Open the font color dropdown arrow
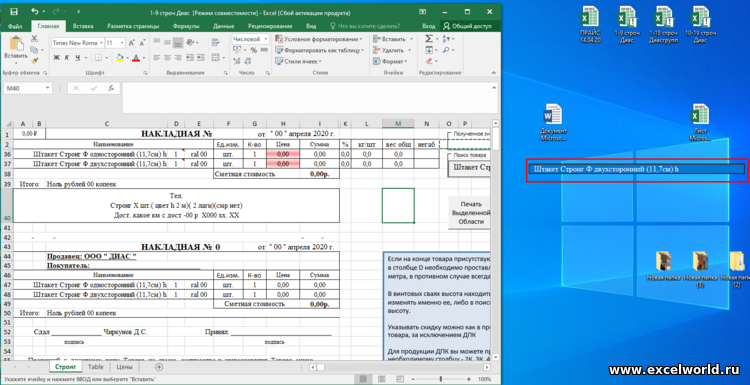 143,58
